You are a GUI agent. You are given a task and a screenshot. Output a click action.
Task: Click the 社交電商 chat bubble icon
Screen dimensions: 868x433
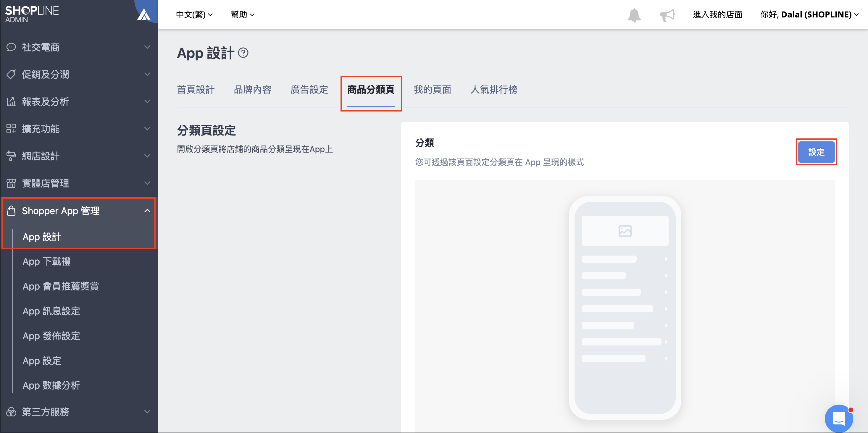click(11, 47)
